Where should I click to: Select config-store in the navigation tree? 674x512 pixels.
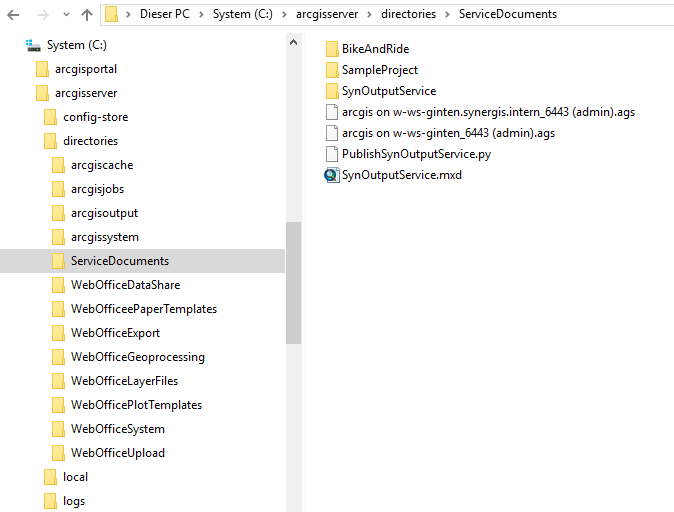click(x=95, y=117)
